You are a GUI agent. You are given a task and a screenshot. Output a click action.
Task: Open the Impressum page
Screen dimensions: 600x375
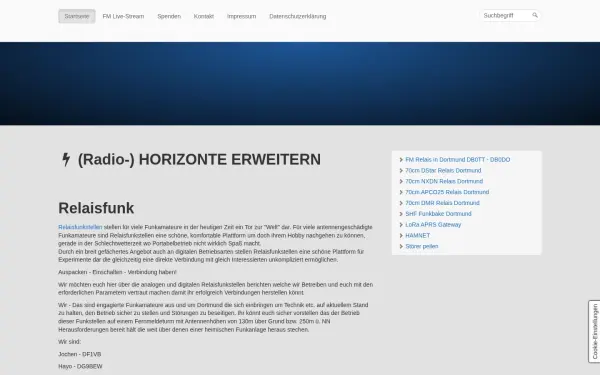click(x=241, y=16)
